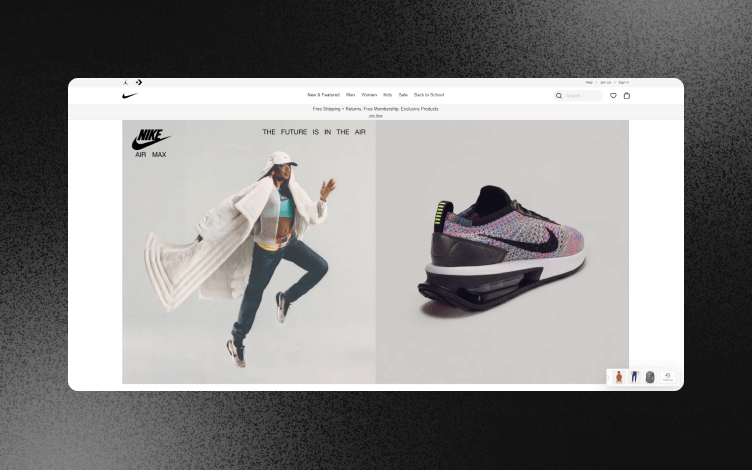The width and height of the screenshot is (752, 470).
Task: Open the orange shirt product thumbnail
Action: (x=619, y=377)
